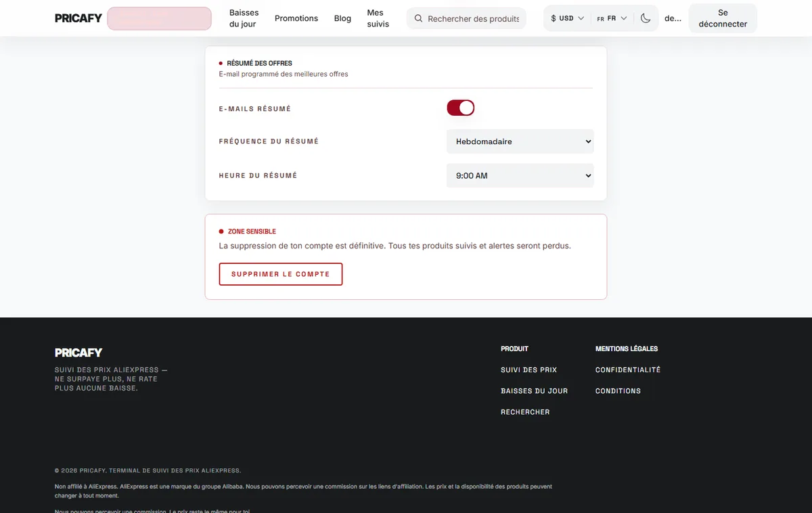Click the pink highlighted header badge

click(x=159, y=18)
